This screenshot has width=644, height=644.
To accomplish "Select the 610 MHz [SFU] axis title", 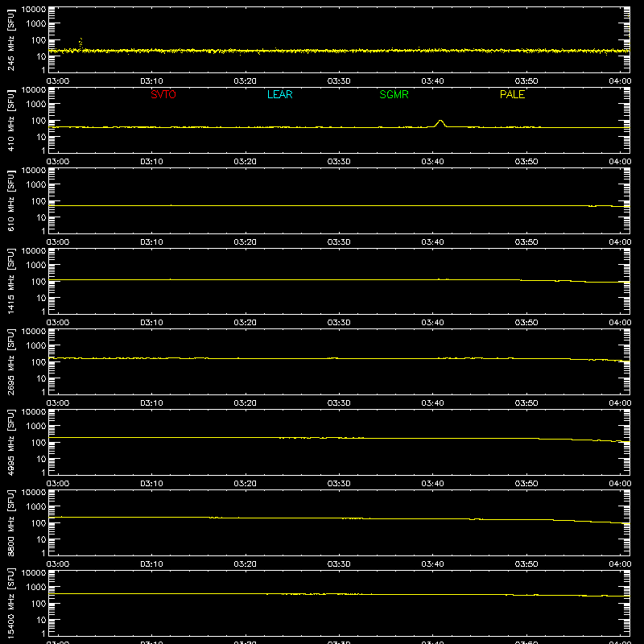I will 10,200.
